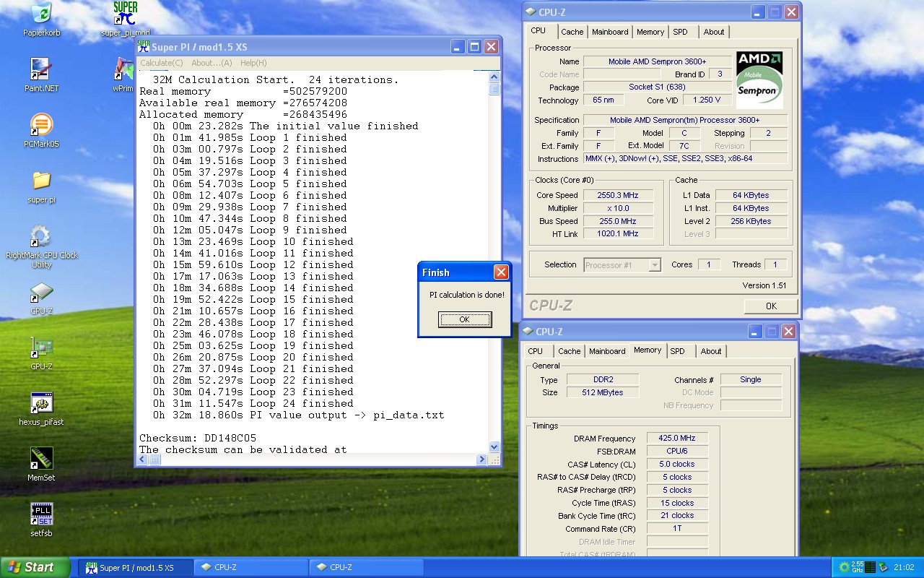Launch the hexus_pifast desktop icon

(41, 403)
